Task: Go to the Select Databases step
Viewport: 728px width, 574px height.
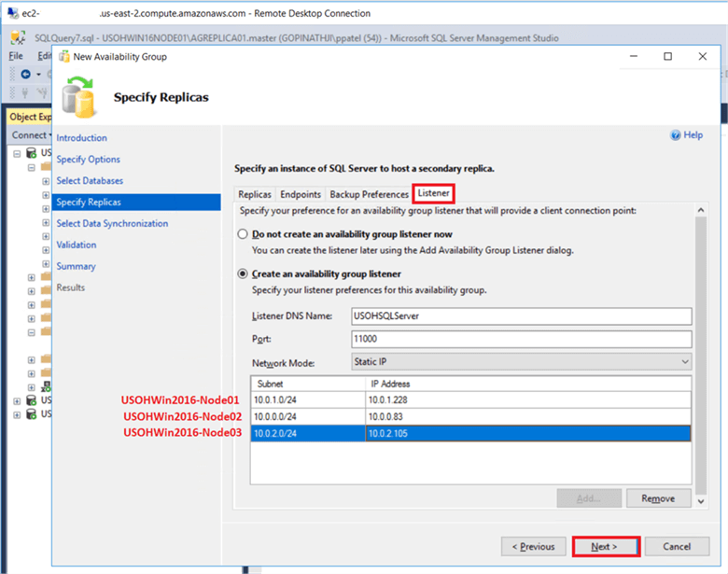Action: tap(91, 181)
